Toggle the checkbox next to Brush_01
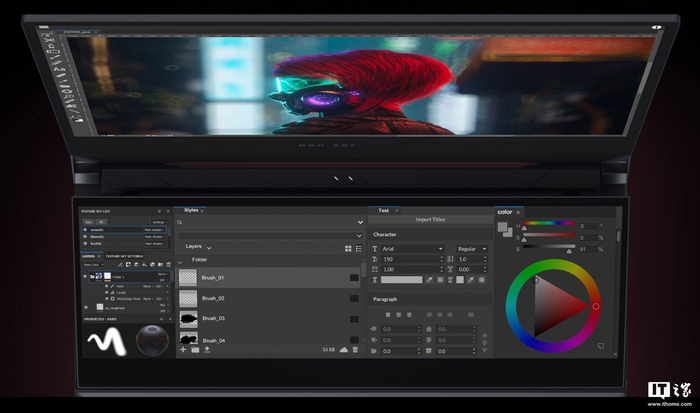700x413 pixels. [354, 277]
